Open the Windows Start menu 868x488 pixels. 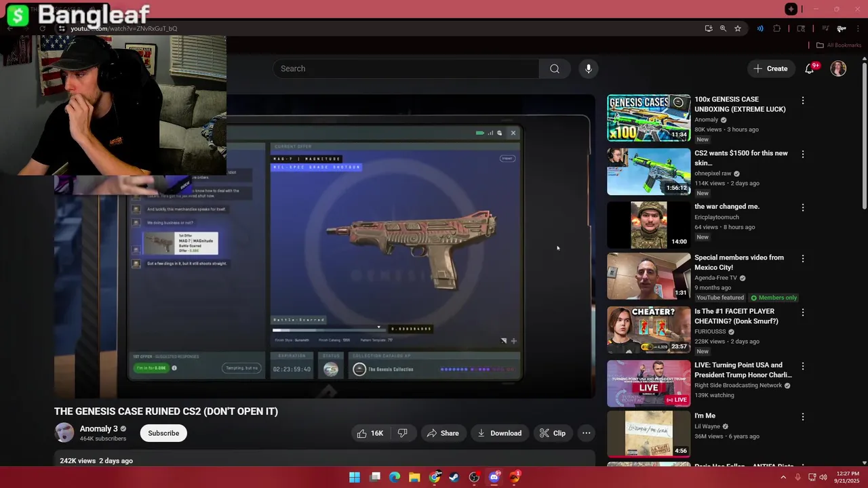pos(355,477)
